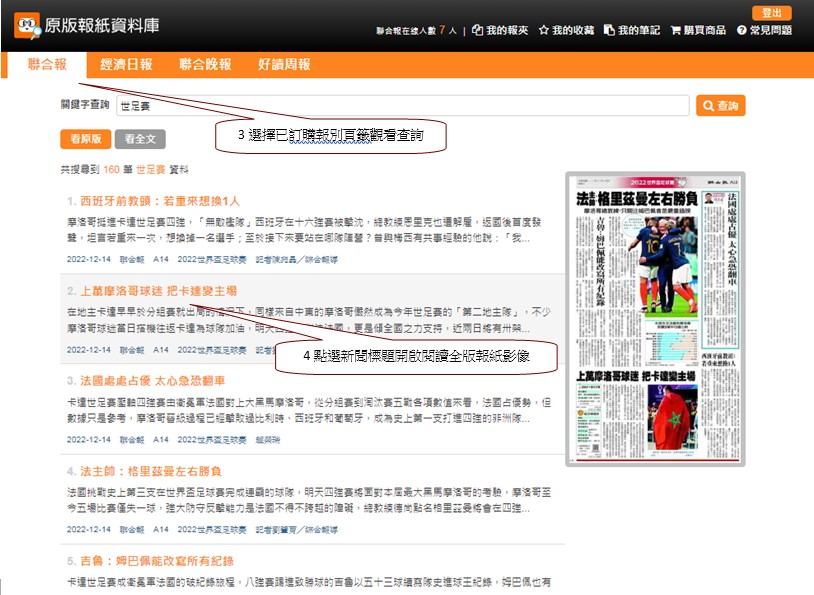This screenshot has width=814, height=595.
Task: Open 我的筆記 link text
Action: (x=639, y=30)
